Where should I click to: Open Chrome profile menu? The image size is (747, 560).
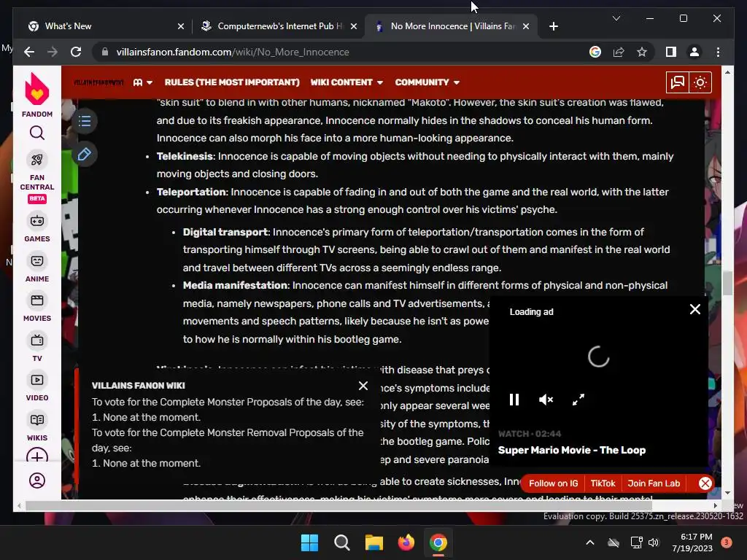click(694, 52)
